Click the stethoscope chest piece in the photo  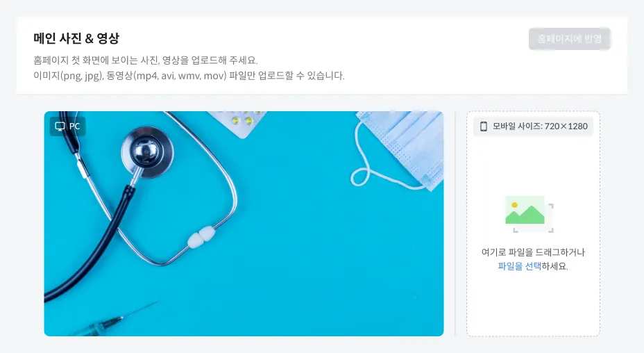point(147,152)
